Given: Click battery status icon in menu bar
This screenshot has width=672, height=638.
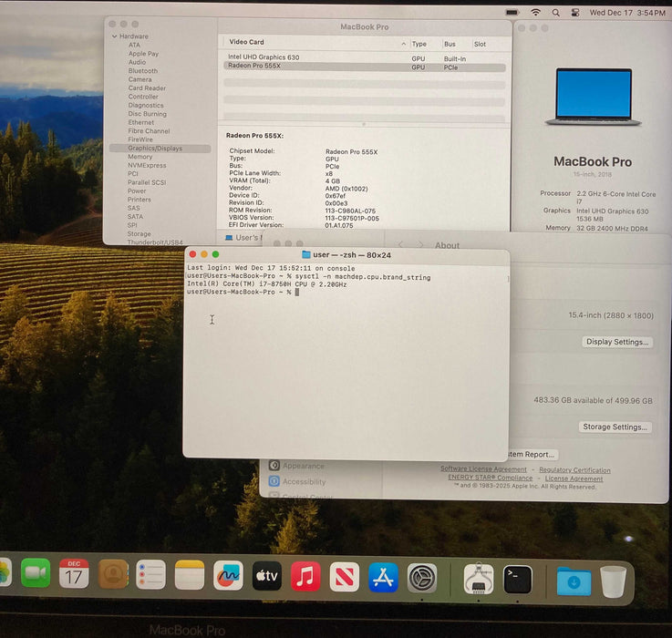Looking at the screenshot, I should [x=512, y=13].
